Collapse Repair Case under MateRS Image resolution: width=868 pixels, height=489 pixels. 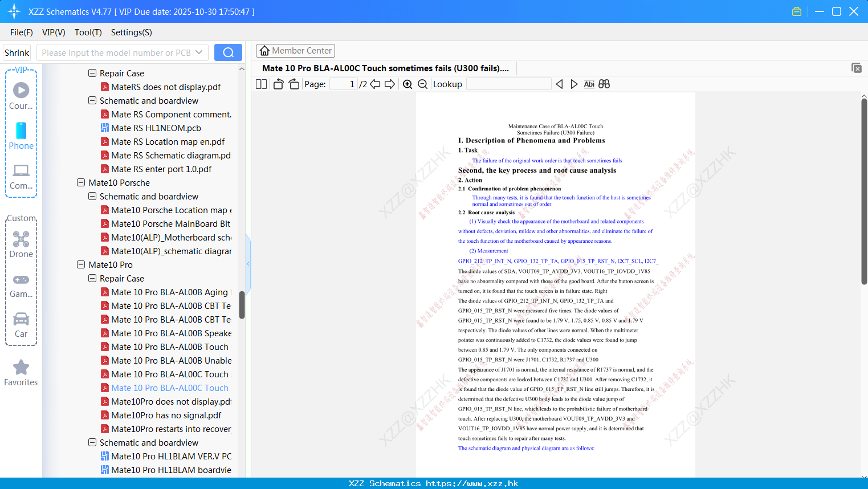tap(92, 74)
